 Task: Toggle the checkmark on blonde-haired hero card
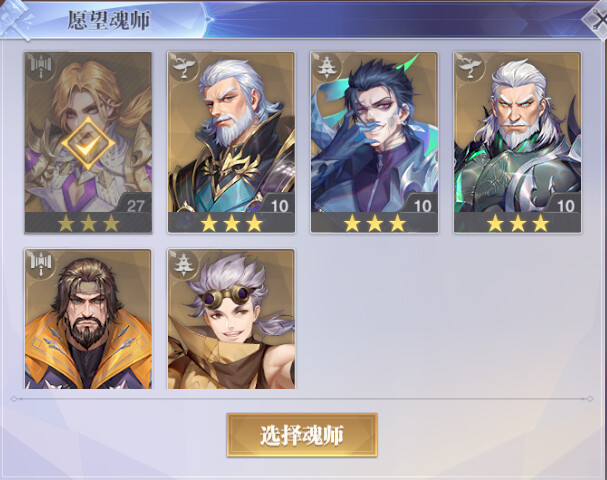coord(88,143)
